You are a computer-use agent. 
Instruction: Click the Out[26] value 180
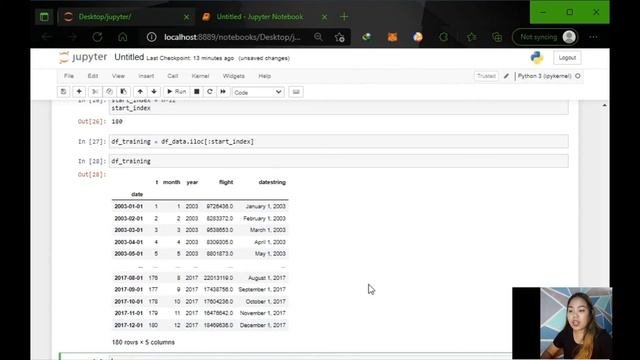pyautogui.click(x=117, y=122)
